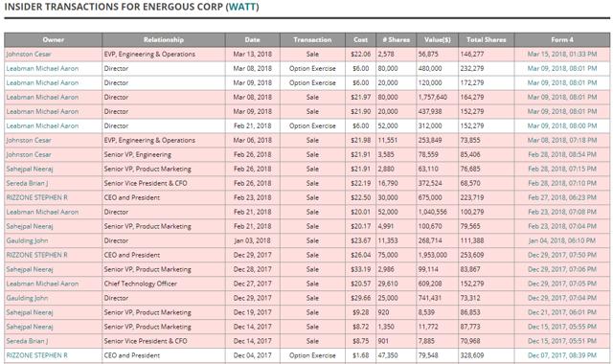
Task: Open Sahejpal Neeraj link dated Dec 19, 2017
Action: click(x=30, y=312)
